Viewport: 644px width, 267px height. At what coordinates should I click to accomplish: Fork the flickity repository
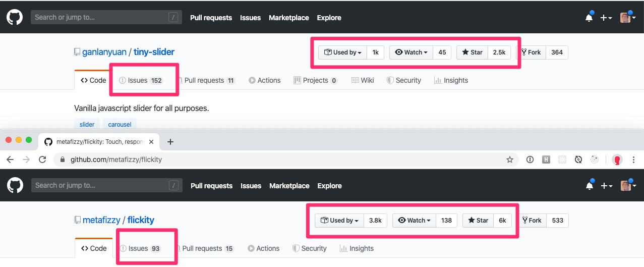click(x=531, y=221)
